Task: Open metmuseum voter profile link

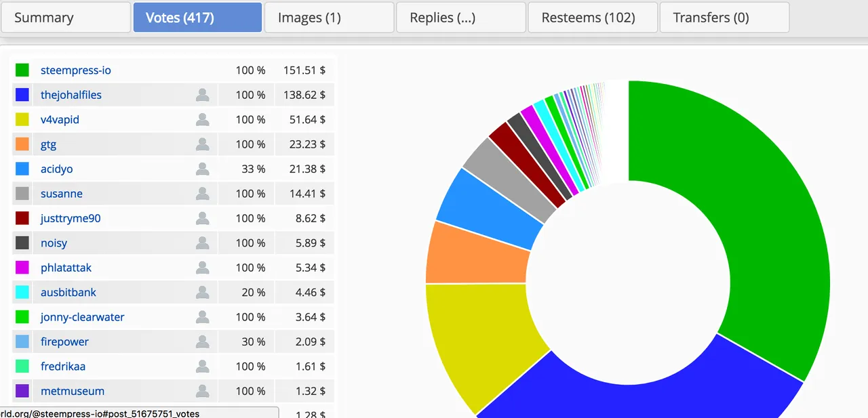Action: click(73, 392)
